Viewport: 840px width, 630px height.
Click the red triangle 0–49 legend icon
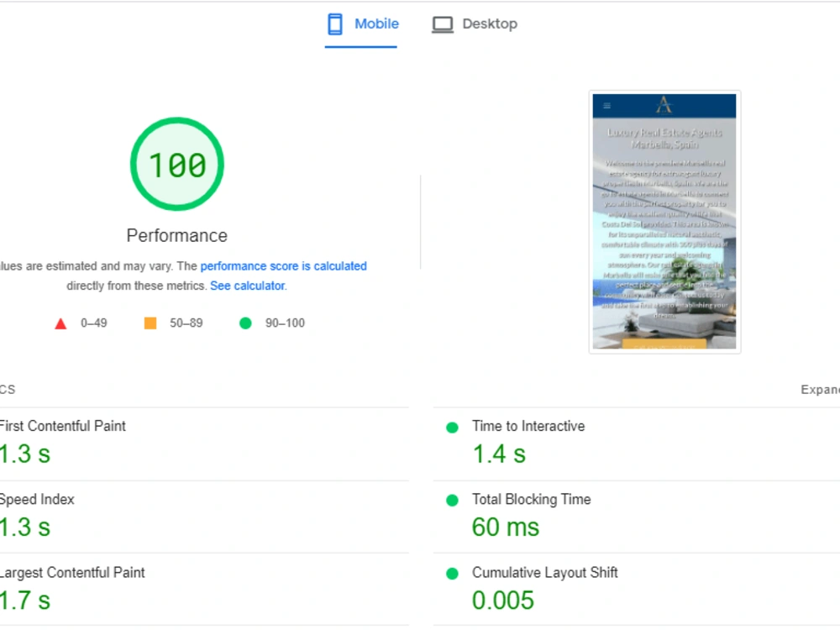click(x=60, y=323)
